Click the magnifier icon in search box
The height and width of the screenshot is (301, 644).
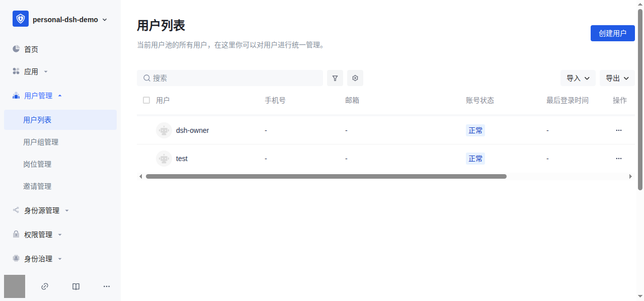pyautogui.click(x=147, y=78)
